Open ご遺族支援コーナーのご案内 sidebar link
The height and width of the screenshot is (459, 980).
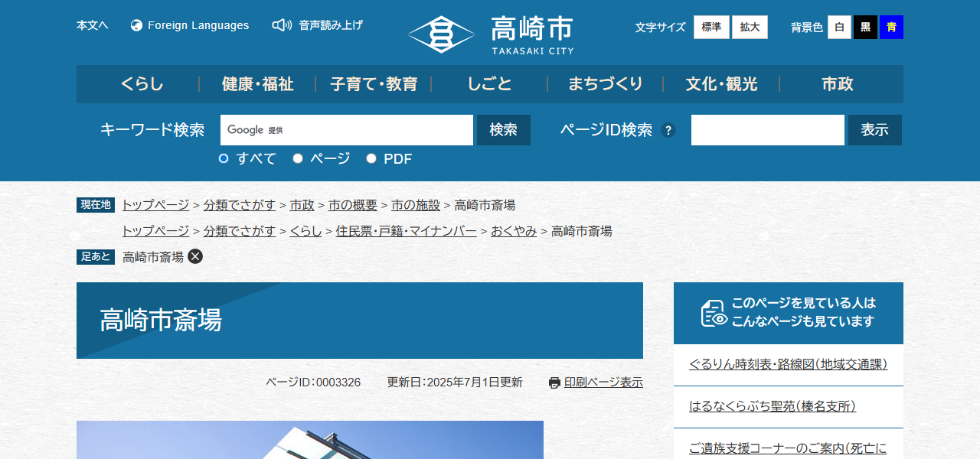788,448
